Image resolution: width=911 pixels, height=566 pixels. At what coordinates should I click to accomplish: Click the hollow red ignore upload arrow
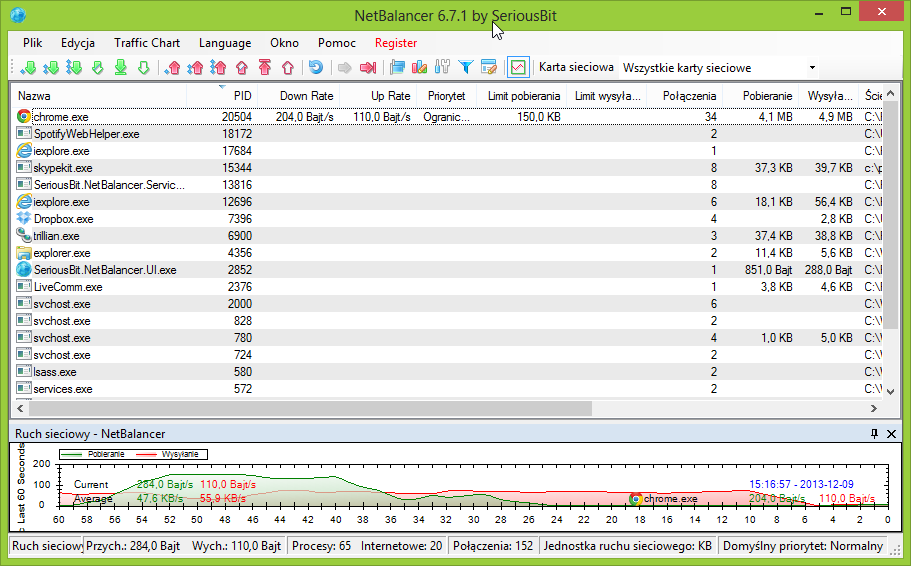coord(288,67)
